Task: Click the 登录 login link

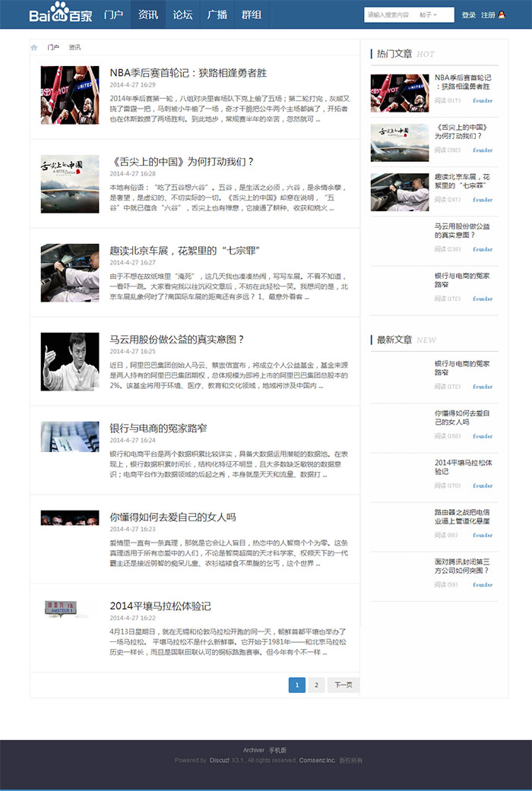Action: click(x=468, y=15)
